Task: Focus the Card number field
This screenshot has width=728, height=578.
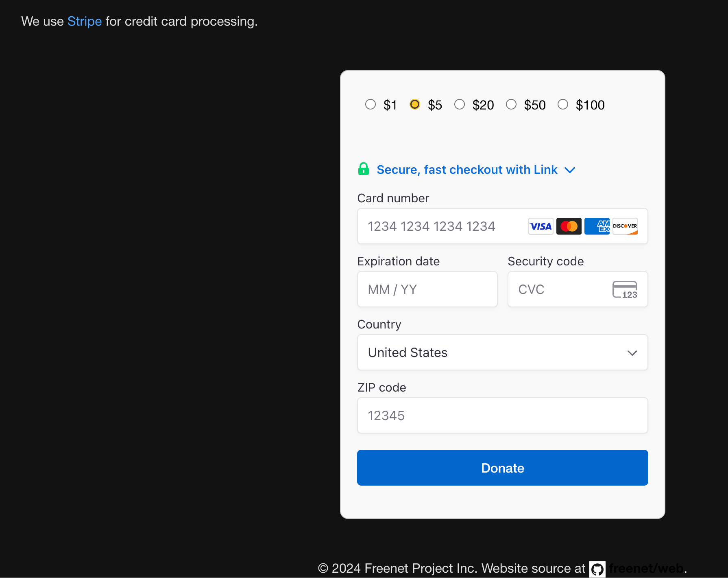Action: [503, 226]
